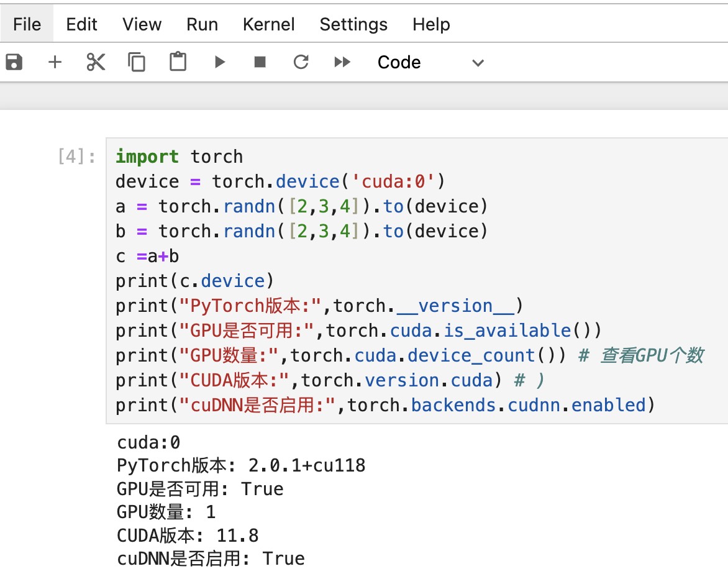Screen dimensions: 728x579
Task: Insert a new cell with the plus icon
Action: click(55, 62)
